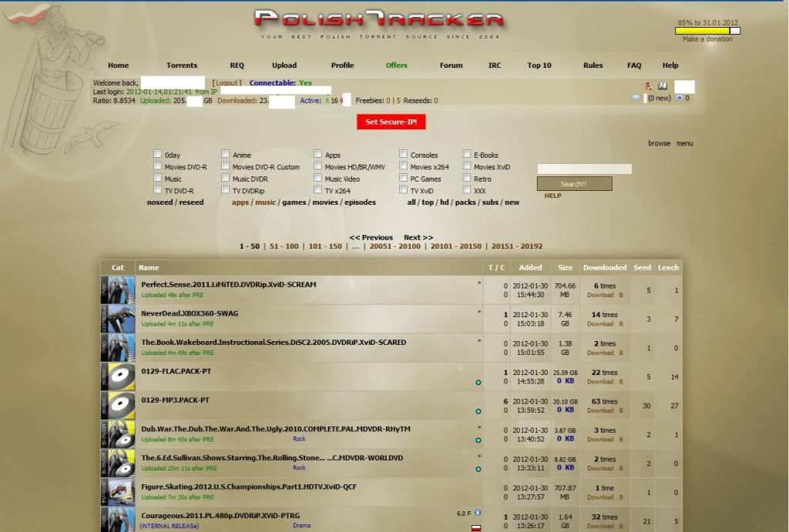Screen dimensions: 789x532
Task: Open the book icon in the welcome bar
Action: pyautogui.click(x=662, y=86)
